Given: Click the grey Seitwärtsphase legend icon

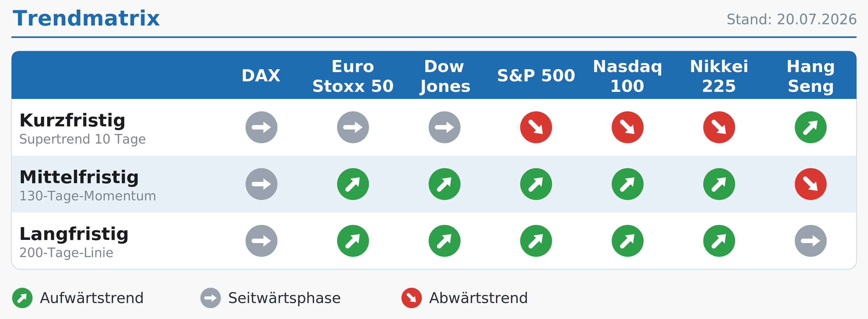Looking at the screenshot, I should 211,298.
